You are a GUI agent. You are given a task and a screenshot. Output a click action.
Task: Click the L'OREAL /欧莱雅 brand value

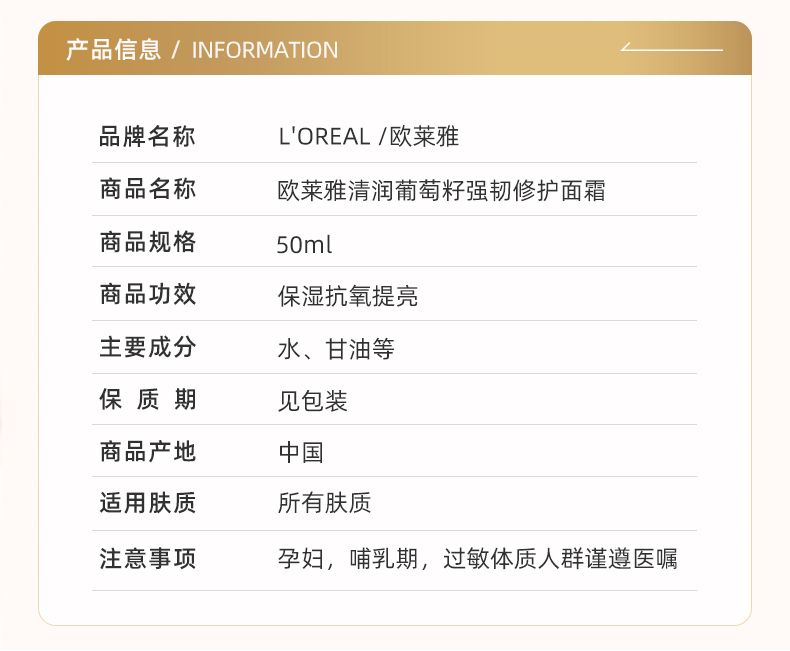pos(368,137)
